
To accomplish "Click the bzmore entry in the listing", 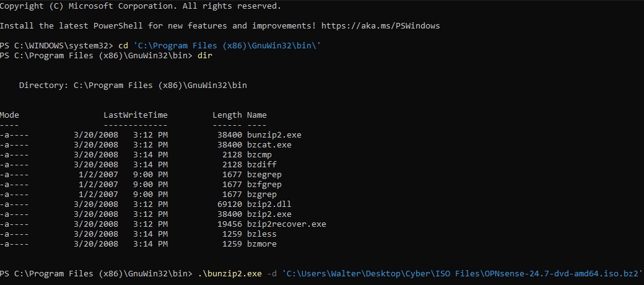I will click(262, 243).
